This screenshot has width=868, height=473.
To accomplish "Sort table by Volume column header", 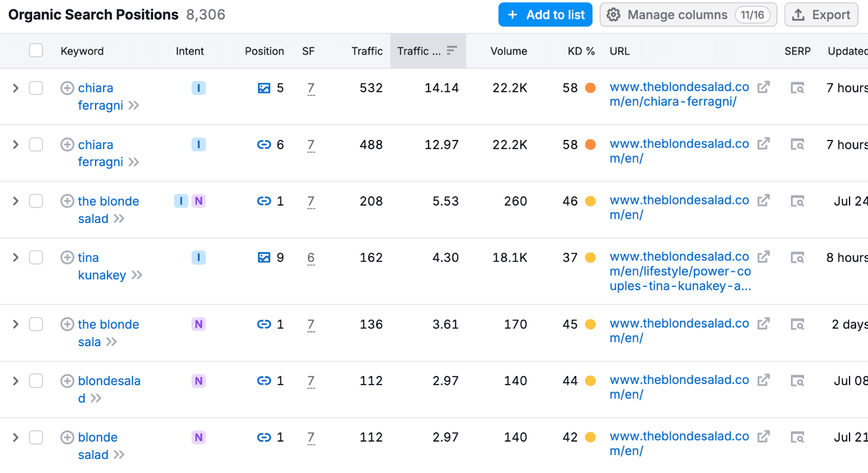I will 509,51.
